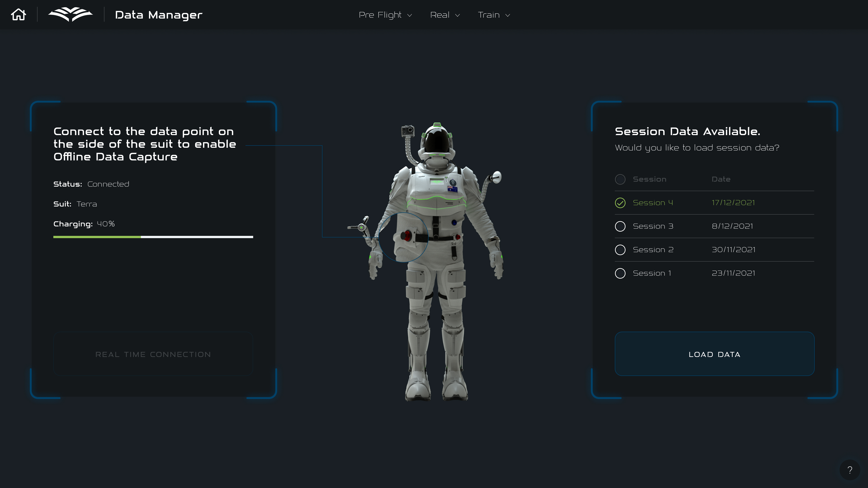
Task: Select the Session 4 date 17/12/2021
Action: 733,202
